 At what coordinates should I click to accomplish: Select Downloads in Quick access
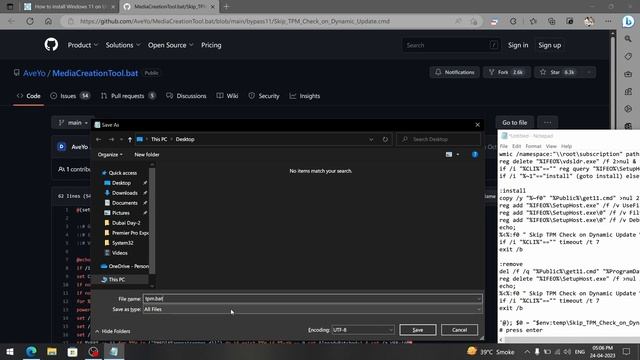coord(124,193)
